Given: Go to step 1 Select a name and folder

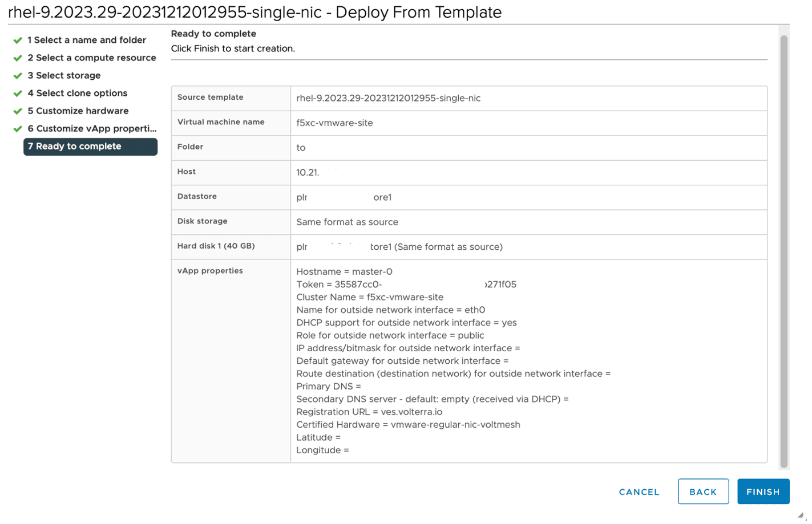Looking at the screenshot, I should 87,40.
